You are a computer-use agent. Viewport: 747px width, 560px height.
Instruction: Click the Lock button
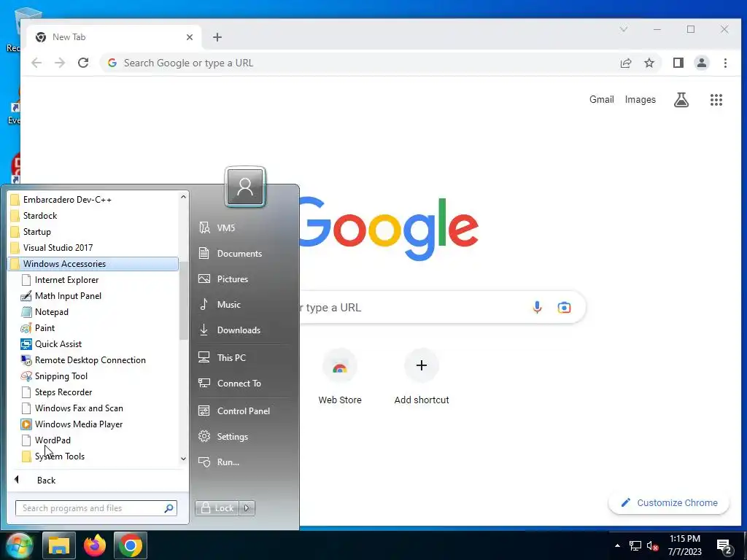217,508
